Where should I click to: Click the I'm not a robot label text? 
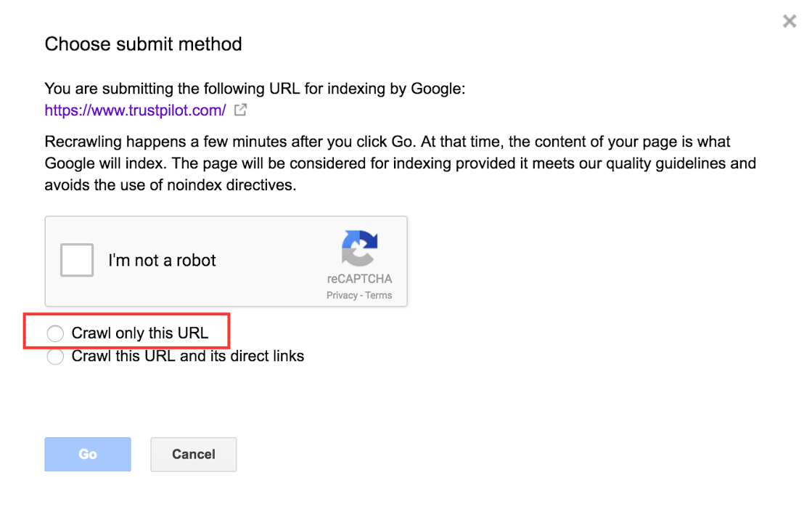coord(162,260)
